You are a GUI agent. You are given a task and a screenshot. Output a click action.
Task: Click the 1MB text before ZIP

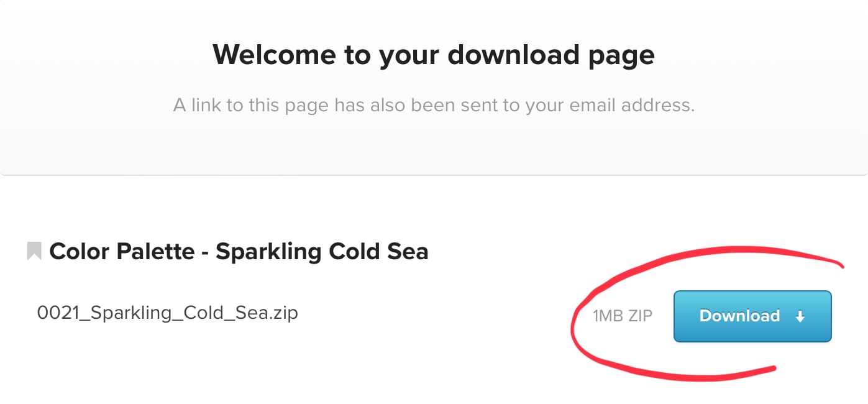click(608, 316)
